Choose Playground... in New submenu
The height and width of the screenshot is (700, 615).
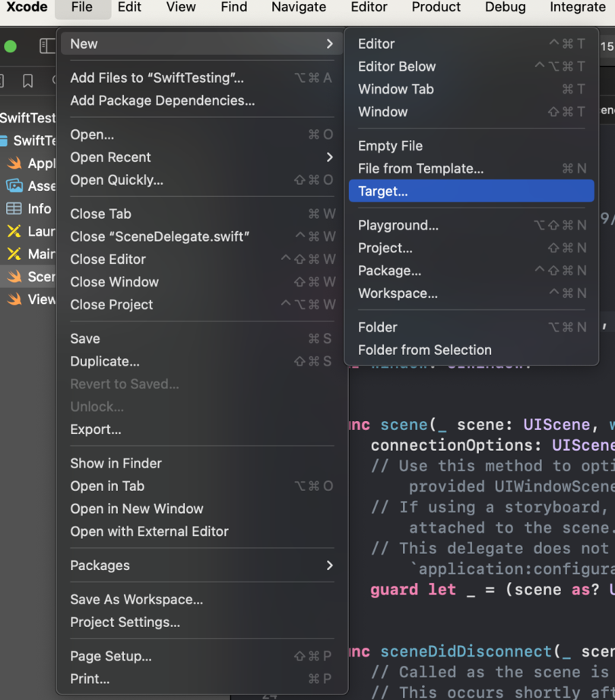tap(471, 226)
